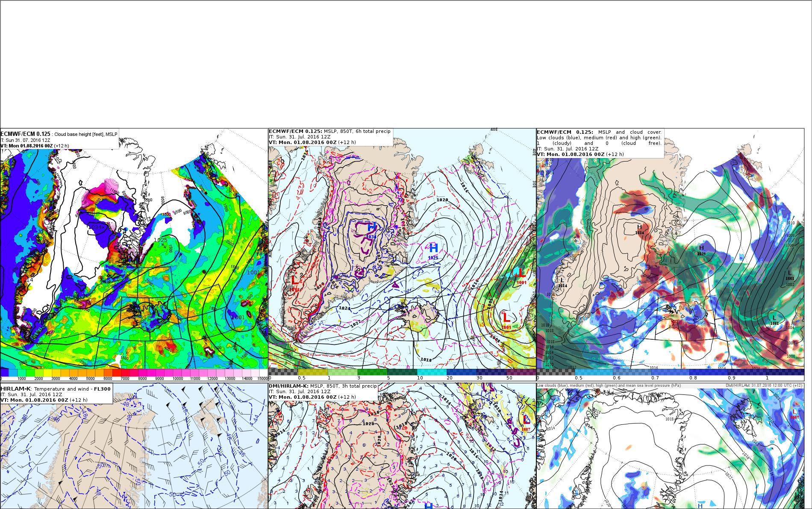Open the DMI/HIRLAM low clouds pressure map
Image resolution: width=812 pixels, height=509 pixels.
[x=670, y=446]
